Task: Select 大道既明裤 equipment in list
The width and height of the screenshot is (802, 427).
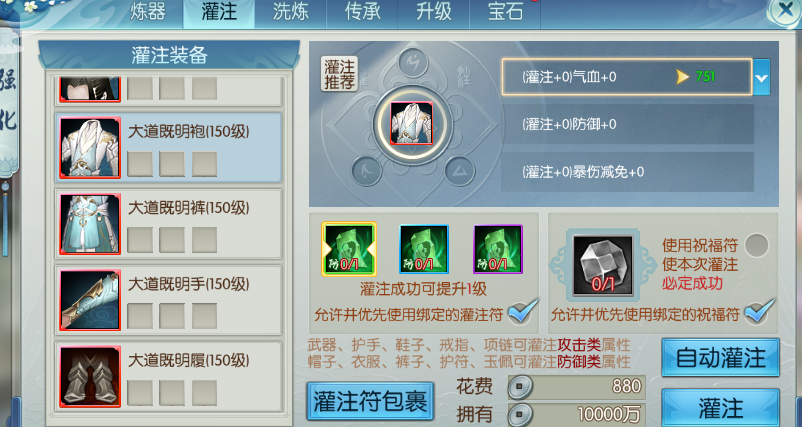Action: (x=168, y=223)
